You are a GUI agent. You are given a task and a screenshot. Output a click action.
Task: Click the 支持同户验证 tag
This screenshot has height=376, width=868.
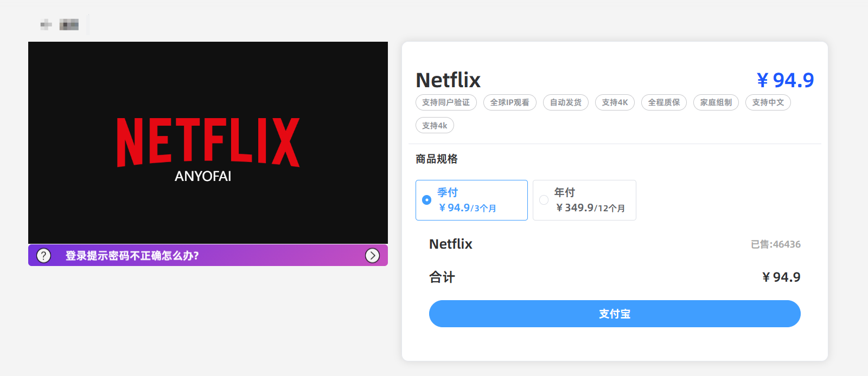pyautogui.click(x=446, y=102)
